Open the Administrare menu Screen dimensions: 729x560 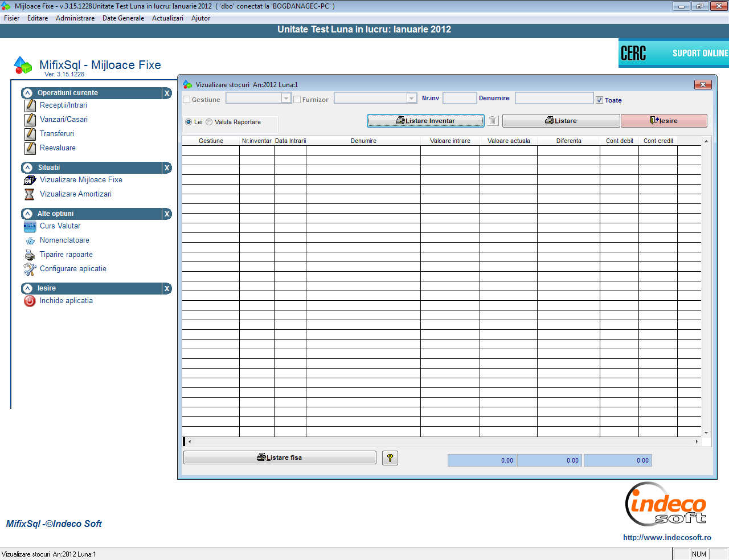tap(75, 18)
